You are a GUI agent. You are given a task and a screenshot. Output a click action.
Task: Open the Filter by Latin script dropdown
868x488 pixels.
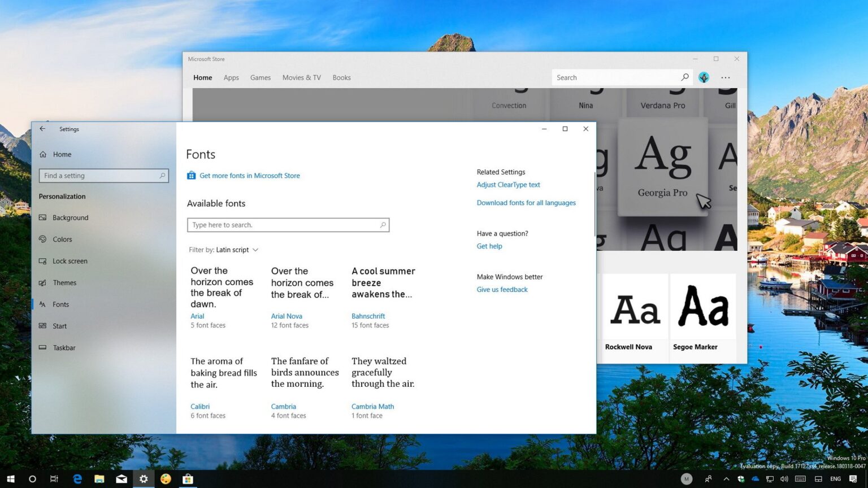pos(223,250)
